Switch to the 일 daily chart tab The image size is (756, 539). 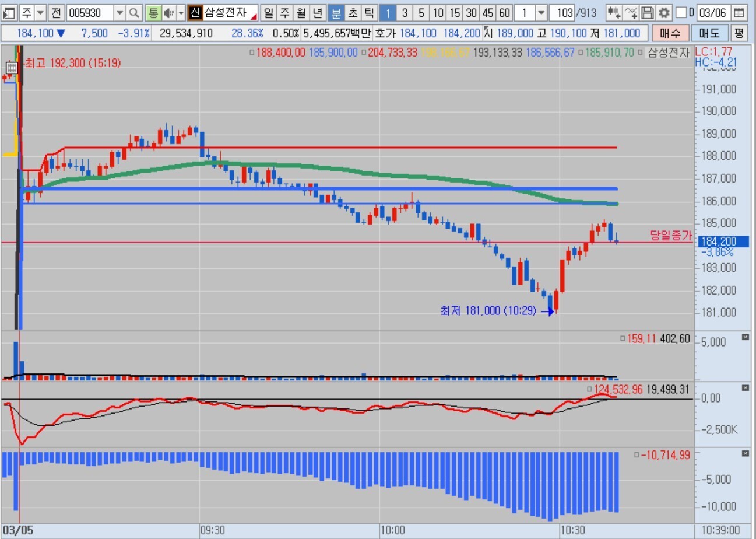(269, 13)
